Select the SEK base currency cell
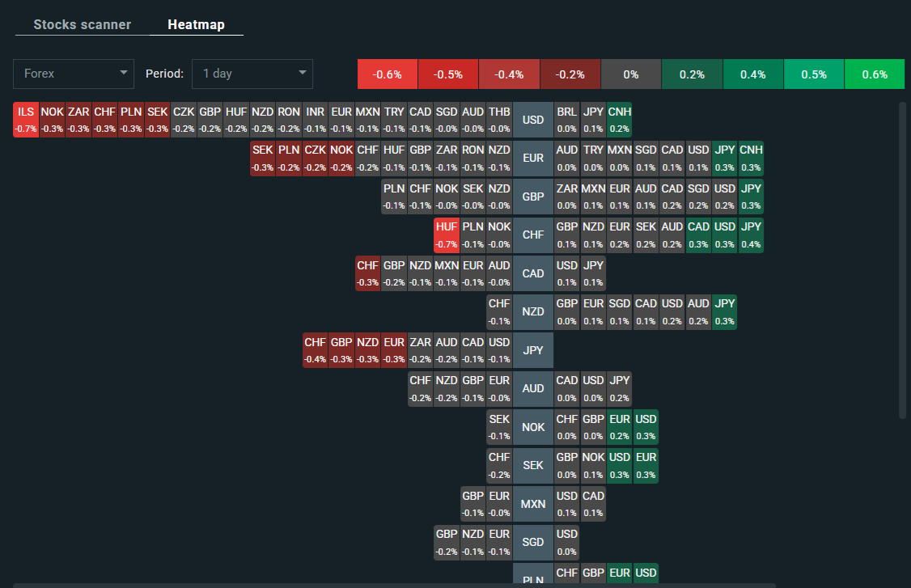This screenshot has height=588, width=911. (533, 465)
